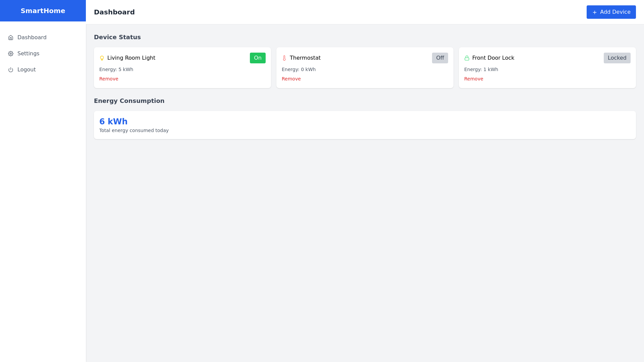Click the plus icon inside Add Device
This screenshot has width=644, height=362.
pyautogui.click(x=594, y=12)
